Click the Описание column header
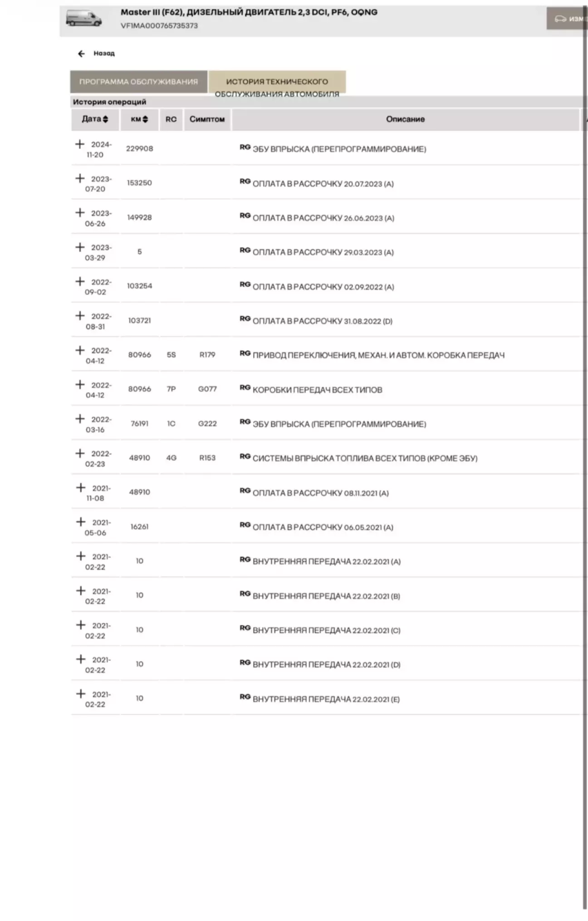The image size is (588, 921). pyautogui.click(x=406, y=119)
